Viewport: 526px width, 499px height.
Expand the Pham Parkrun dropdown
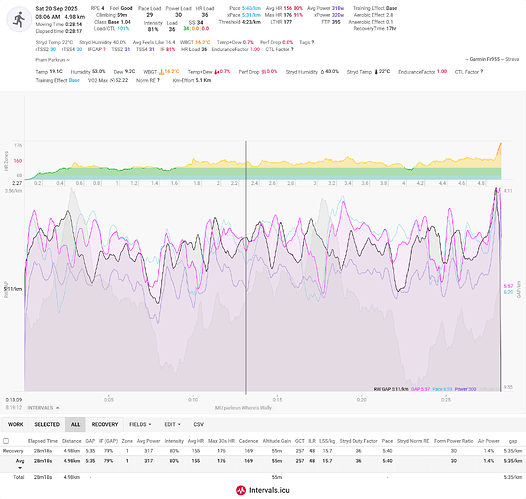tap(52, 60)
